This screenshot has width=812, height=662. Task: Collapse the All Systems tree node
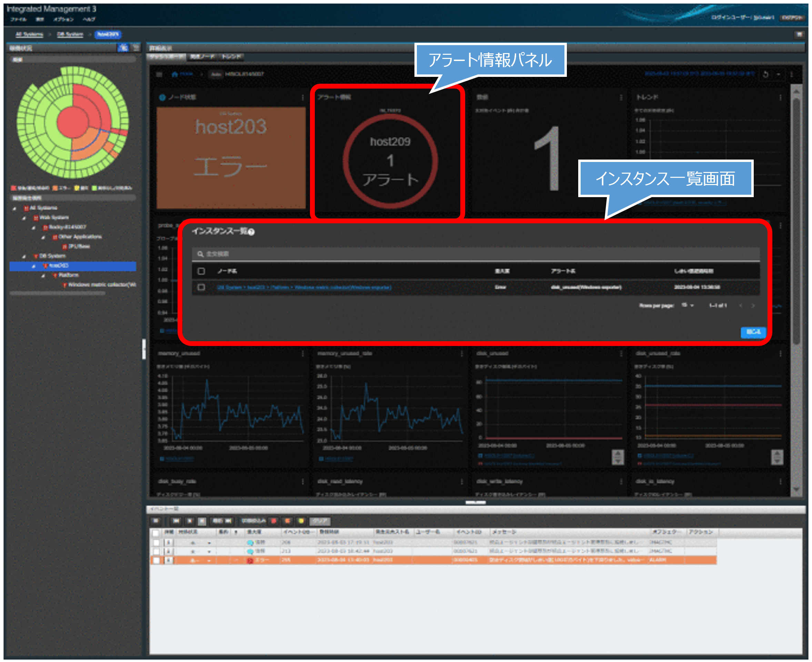pyautogui.click(x=14, y=208)
